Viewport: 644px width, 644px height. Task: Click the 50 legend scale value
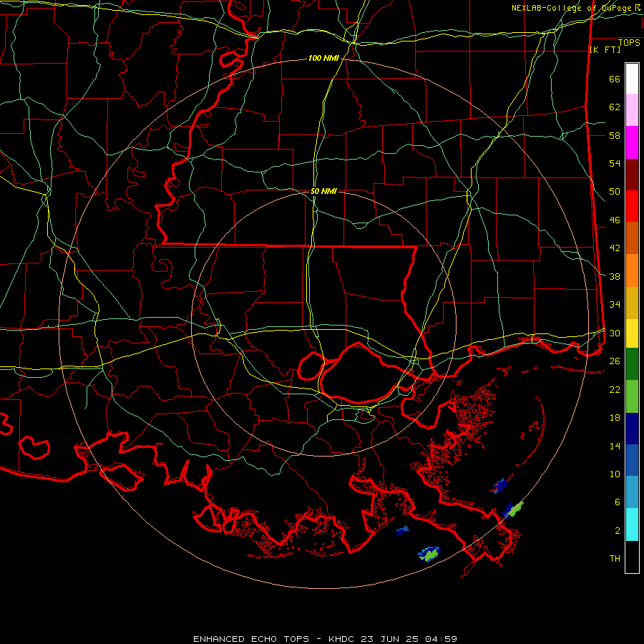coord(615,192)
